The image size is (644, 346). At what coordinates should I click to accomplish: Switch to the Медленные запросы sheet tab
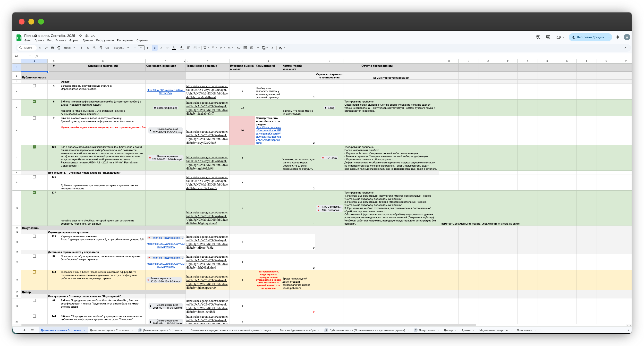tap(493, 330)
